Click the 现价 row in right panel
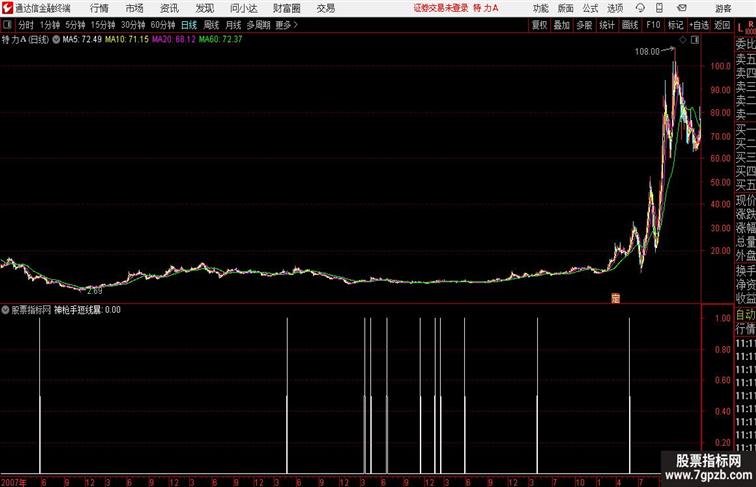Screen dimensions: 756x487 coord(745,200)
